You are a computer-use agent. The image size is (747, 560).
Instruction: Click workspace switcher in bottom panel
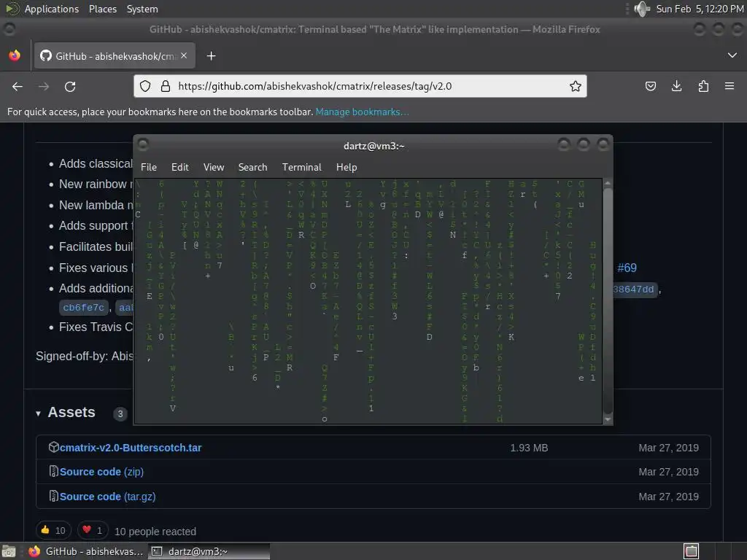click(x=692, y=551)
